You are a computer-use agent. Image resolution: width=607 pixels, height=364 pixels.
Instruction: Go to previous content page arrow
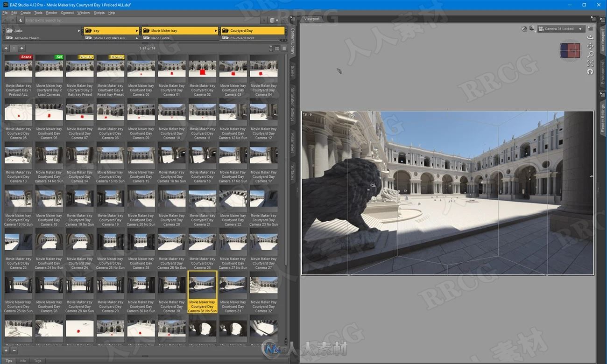click(x=6, y=48)
